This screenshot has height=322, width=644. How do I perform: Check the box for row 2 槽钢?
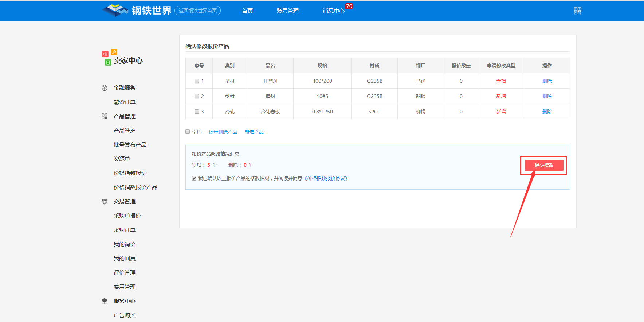[x=197, y=96]
